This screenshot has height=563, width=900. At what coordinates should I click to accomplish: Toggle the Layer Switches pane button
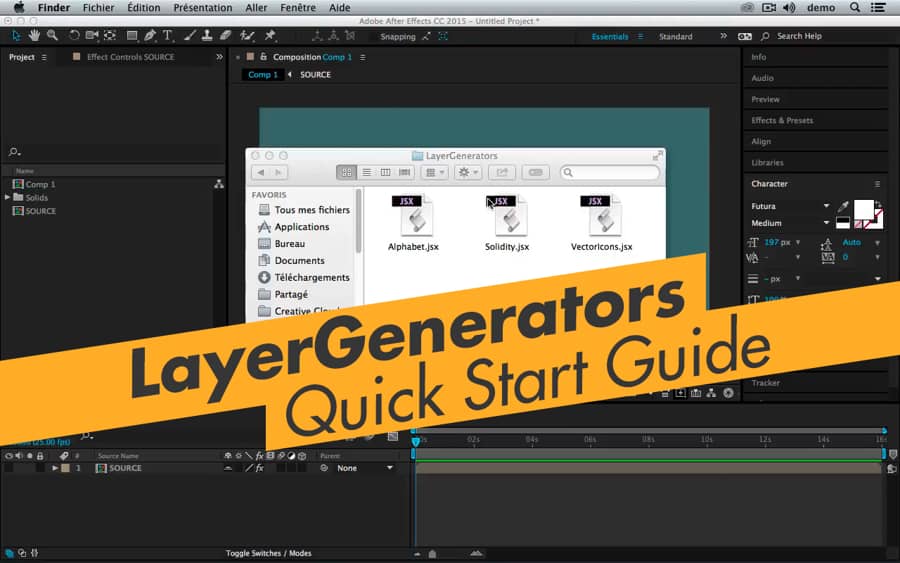click(9, 553)
